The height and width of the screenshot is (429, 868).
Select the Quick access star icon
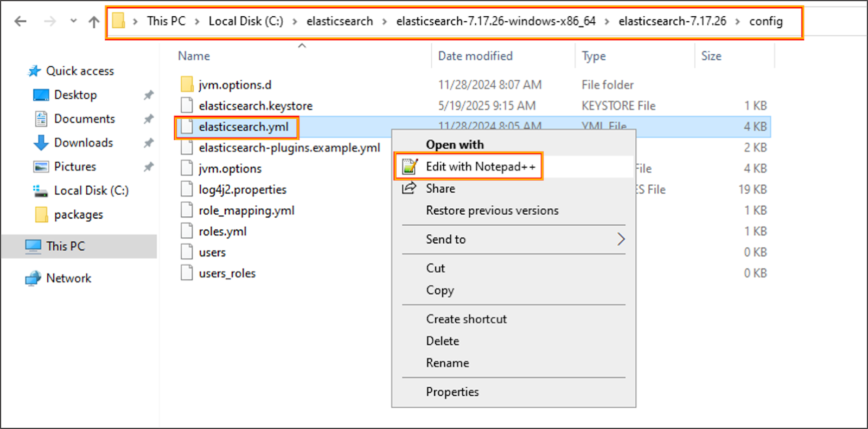tap(35, 71)
